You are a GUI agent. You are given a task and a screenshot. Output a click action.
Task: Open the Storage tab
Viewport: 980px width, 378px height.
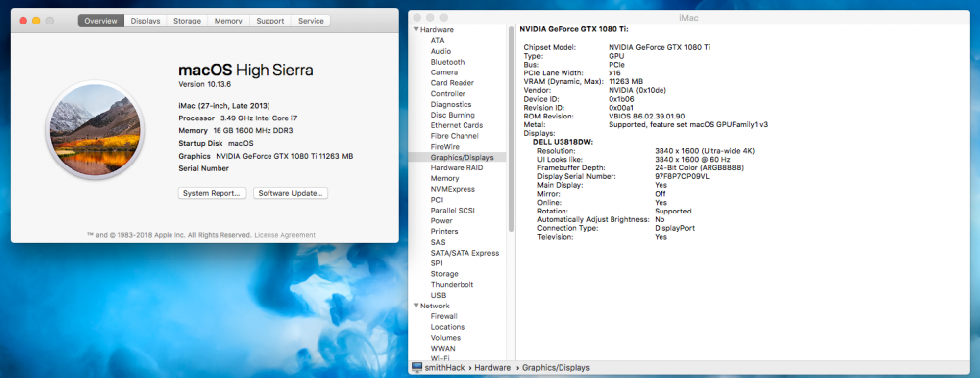tap(187, 21)
